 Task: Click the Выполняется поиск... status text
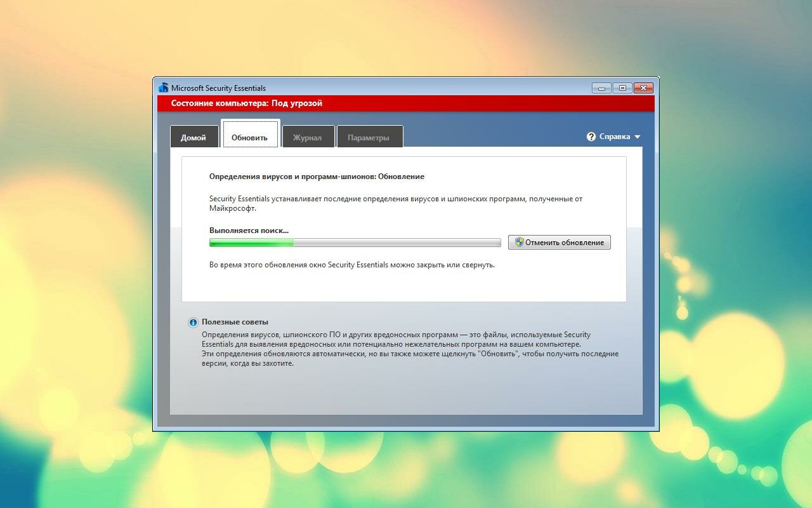249,231
